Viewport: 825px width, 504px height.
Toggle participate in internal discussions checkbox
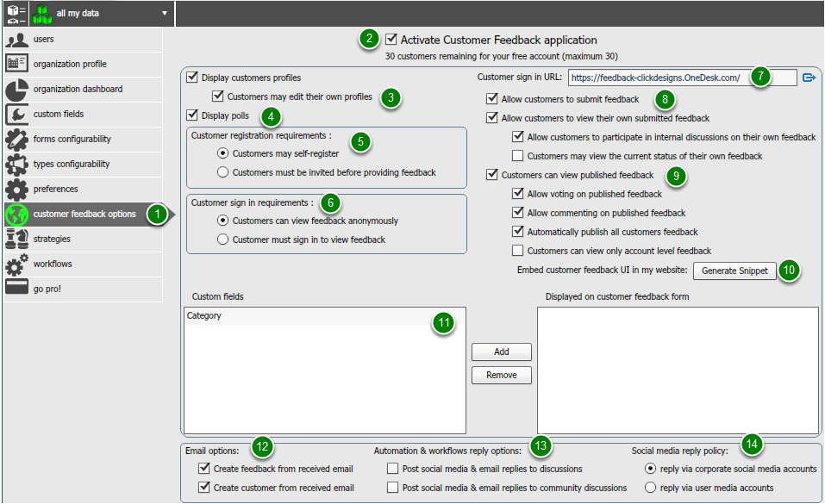pyautogui.click(x=518, y=136)
